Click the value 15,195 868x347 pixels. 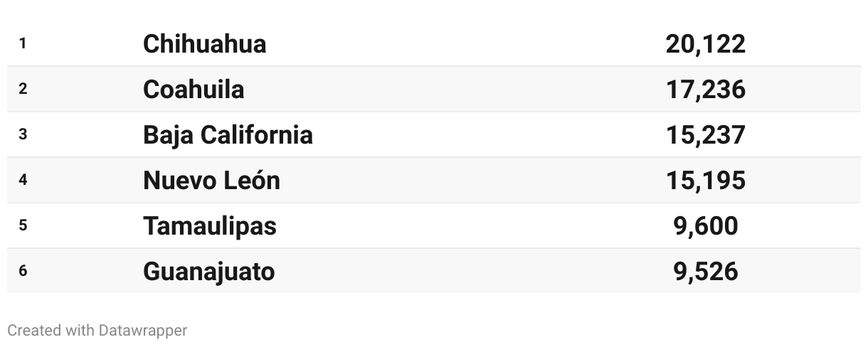706,181
